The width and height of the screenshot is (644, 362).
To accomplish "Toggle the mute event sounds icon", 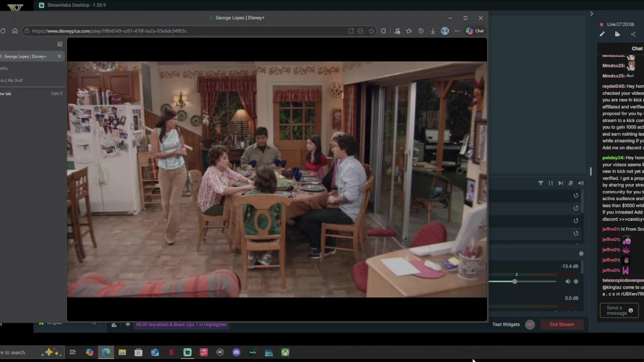I will tap(571, 183).
